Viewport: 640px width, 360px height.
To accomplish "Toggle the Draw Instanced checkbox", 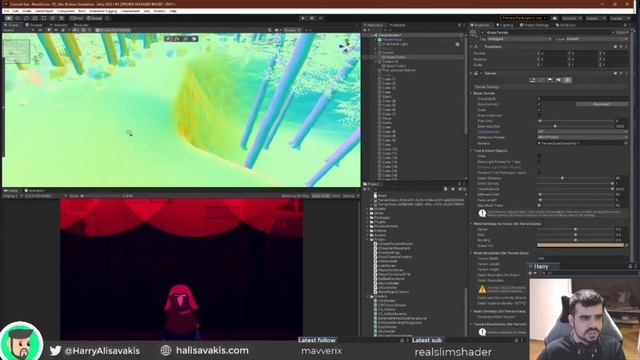I will click(x=539, y=116).
